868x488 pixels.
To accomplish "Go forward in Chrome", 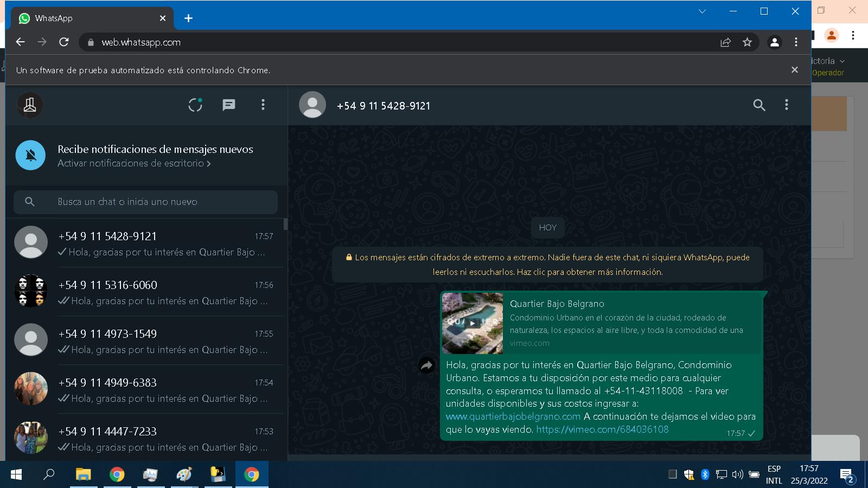I will [42, 42].
